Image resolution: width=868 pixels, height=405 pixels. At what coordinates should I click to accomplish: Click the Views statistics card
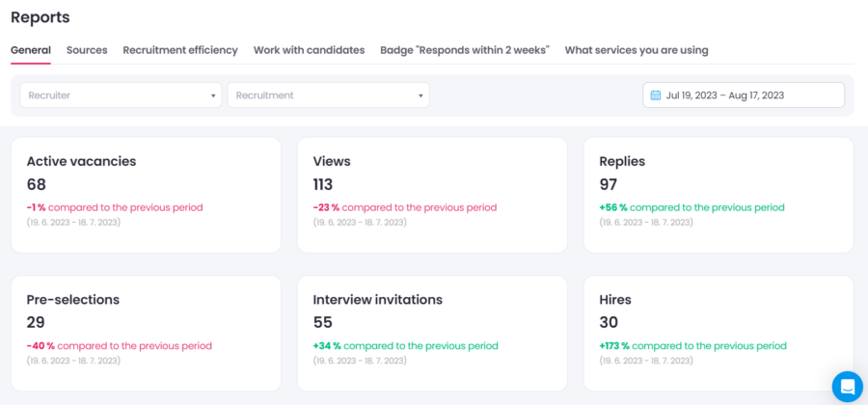(x=431, y=195)
